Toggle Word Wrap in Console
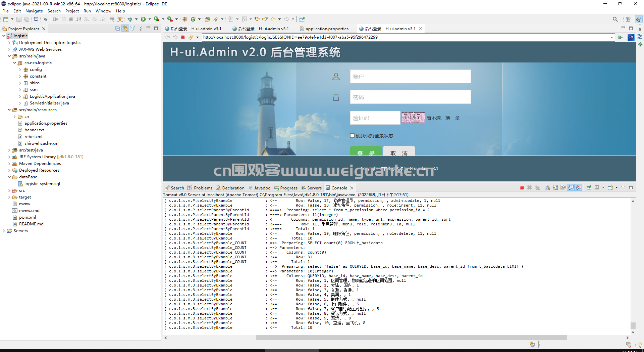Screen dimensions: 644x352 click(563, 187)
